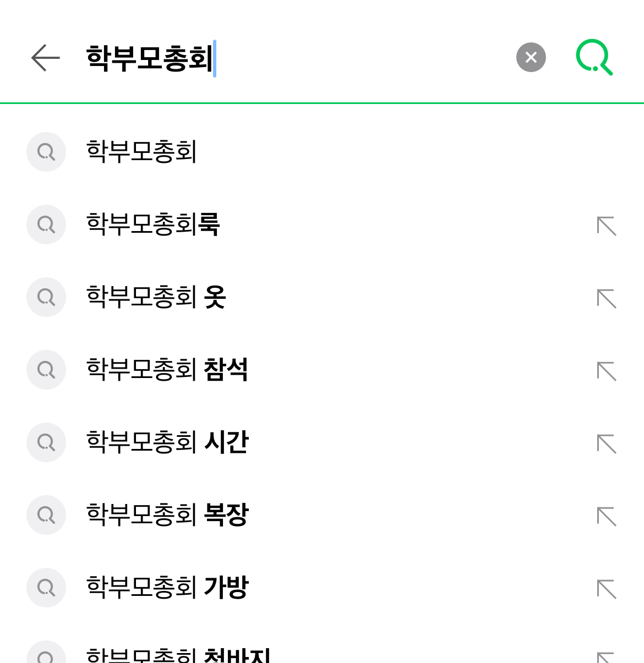This screenshot has height=663, width=644.
Task: Pick suggestion 학부모총회 시간
Action: [322, 442]
